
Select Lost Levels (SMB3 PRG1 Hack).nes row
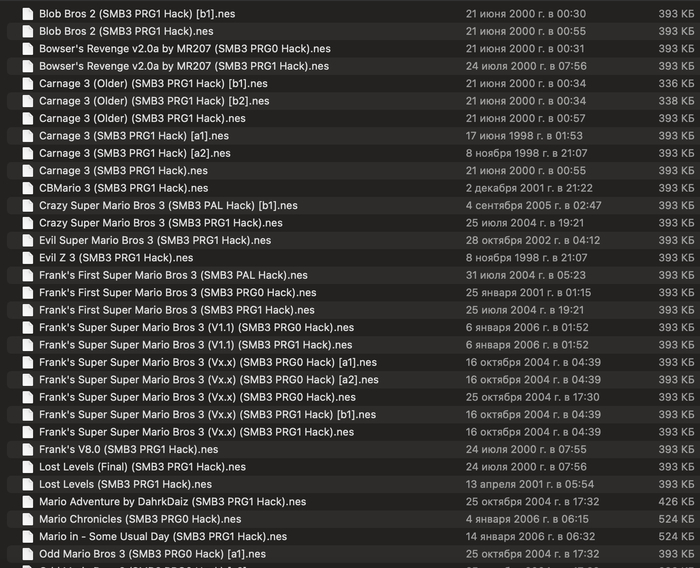[x=353, y=484]
